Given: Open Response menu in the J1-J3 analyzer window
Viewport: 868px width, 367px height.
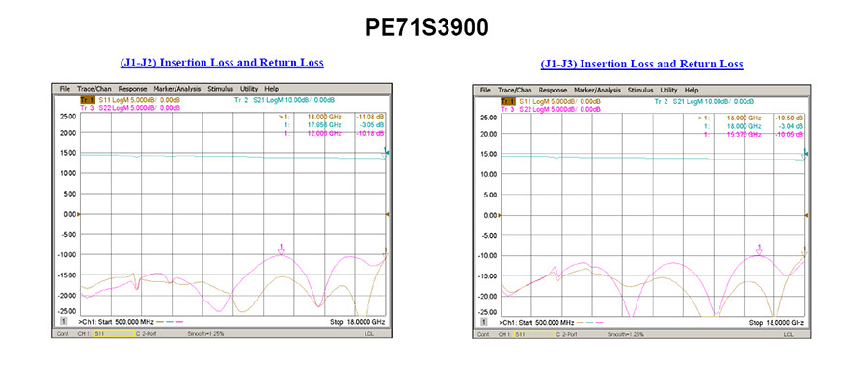Looking at the screenshot, I should [x=553, y=90].
